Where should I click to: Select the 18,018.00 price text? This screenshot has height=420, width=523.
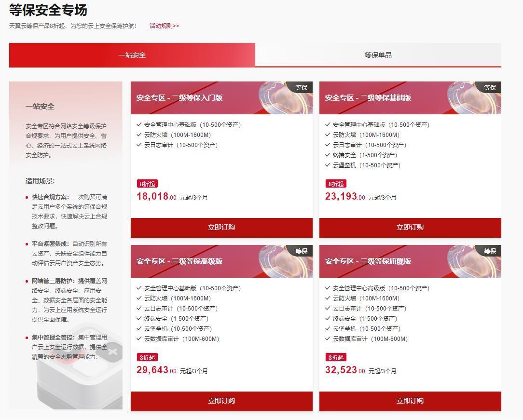tap(156, 196)
